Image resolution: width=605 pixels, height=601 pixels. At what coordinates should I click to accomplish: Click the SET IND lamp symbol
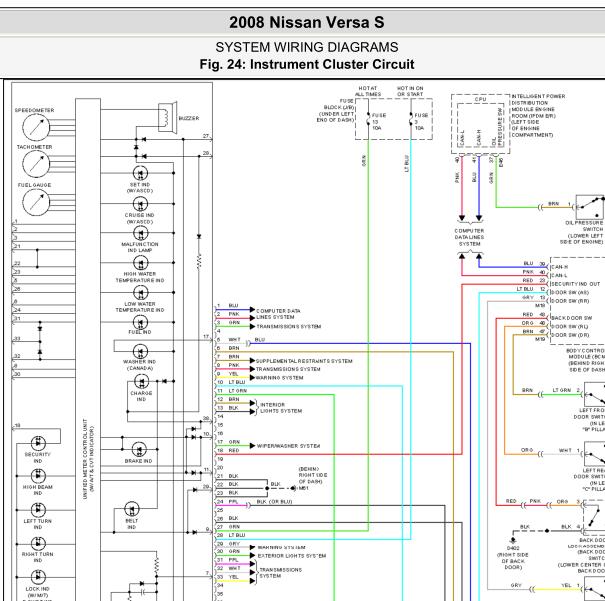[x=140, y=173]
